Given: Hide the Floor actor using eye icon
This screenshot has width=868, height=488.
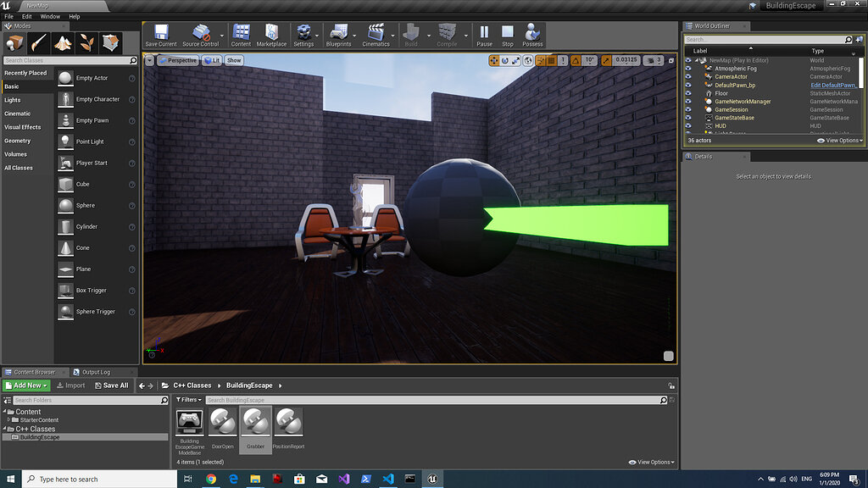Looking at the screenshot, I should [688, 93].
